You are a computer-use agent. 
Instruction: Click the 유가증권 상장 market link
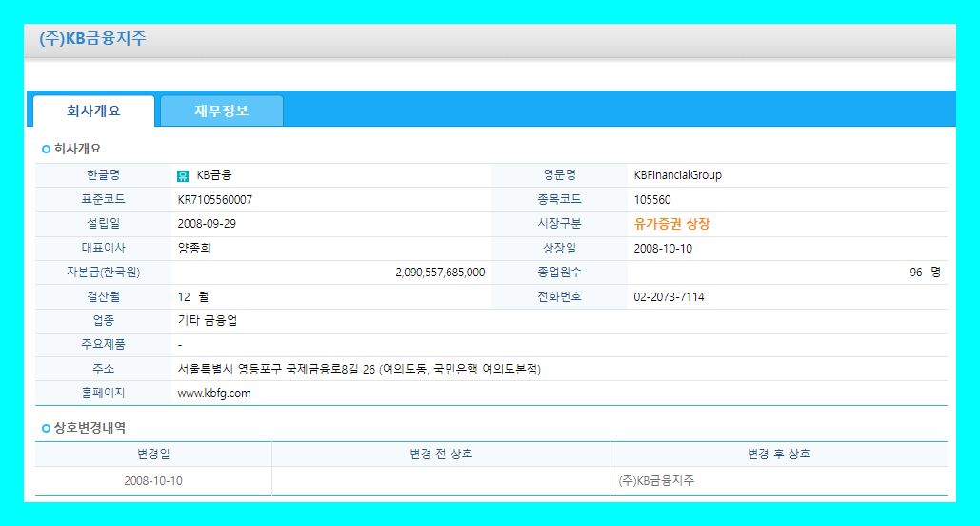[x=671, y=224]
